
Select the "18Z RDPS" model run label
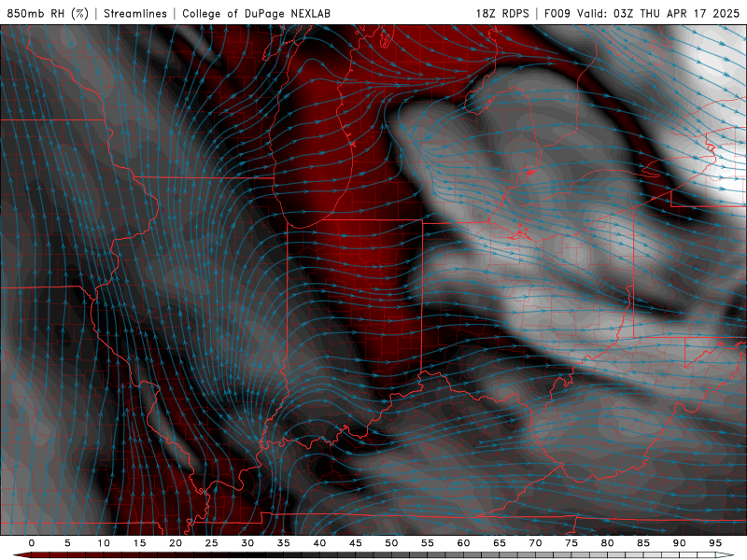pos(502,13)
